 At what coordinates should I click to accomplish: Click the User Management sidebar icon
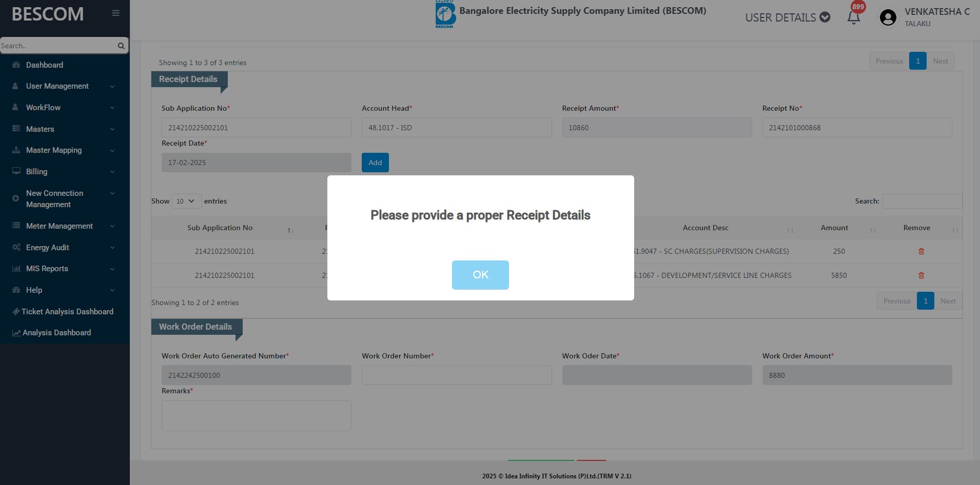pos(15,86)
